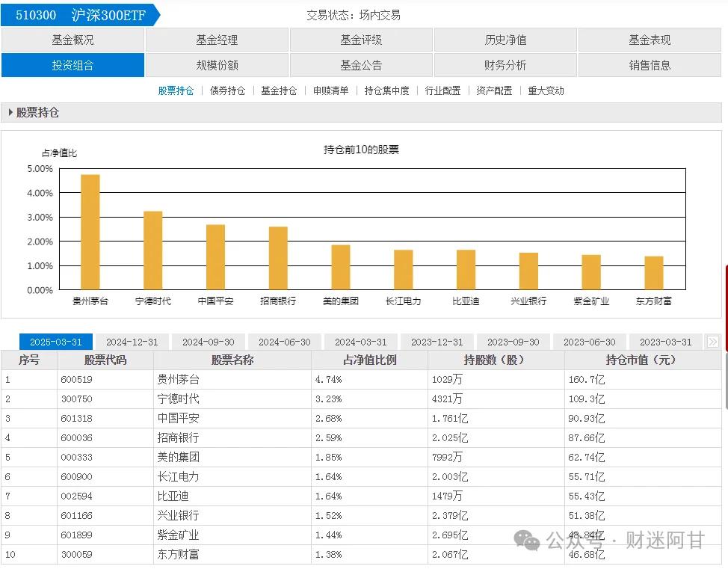View the 基金评级 section

click(x=362, y=40)
